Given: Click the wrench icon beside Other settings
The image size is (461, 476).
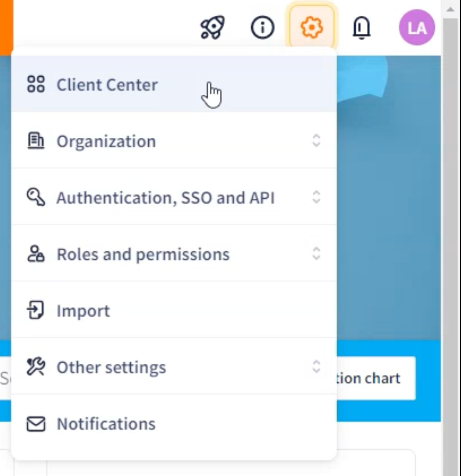Looking at the screenshot, I should click(37, 367).
